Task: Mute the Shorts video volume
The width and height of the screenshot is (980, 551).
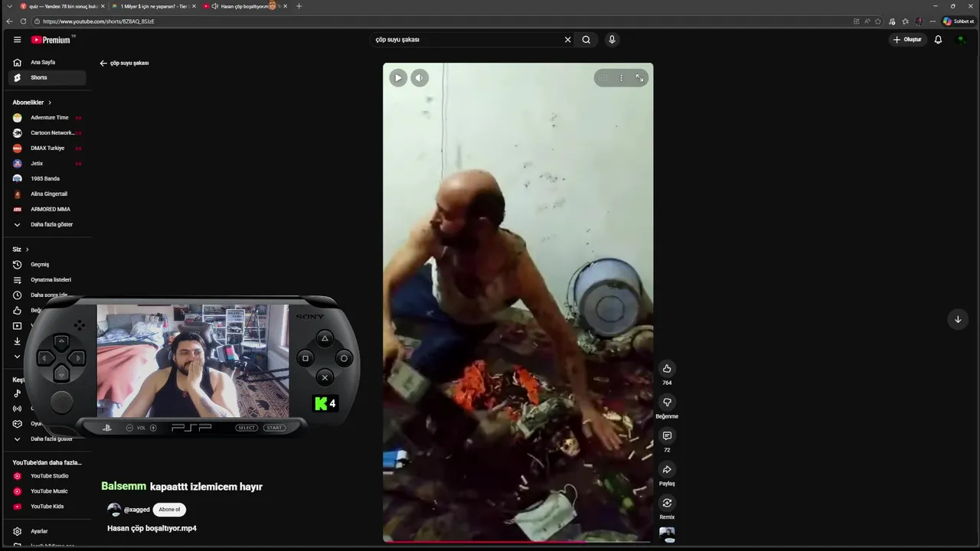Action: [x=420, y=77]
